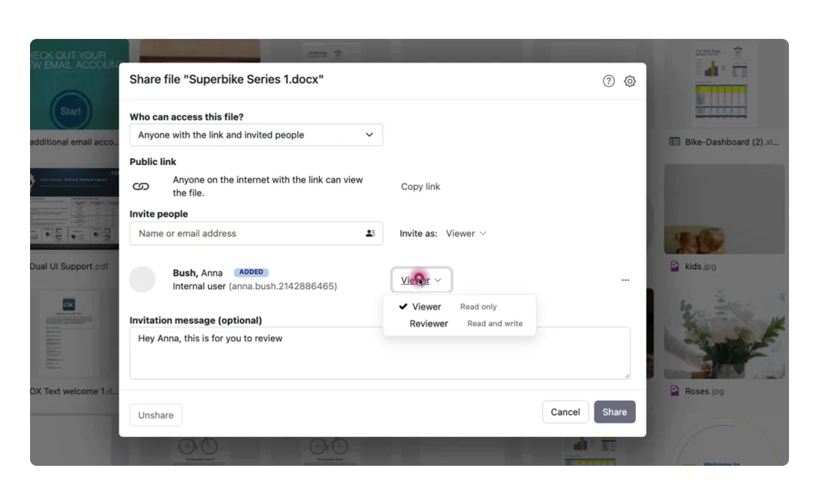Click the Cancel button
The height and width of the screenshot is (504, 819).
565,412
